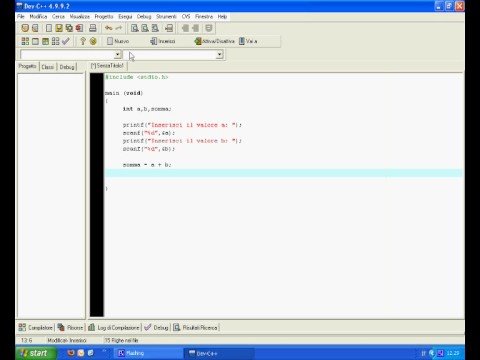Open the Strumenti menu
This screenshot has height=360, width=480.
[x=166, y=16]
